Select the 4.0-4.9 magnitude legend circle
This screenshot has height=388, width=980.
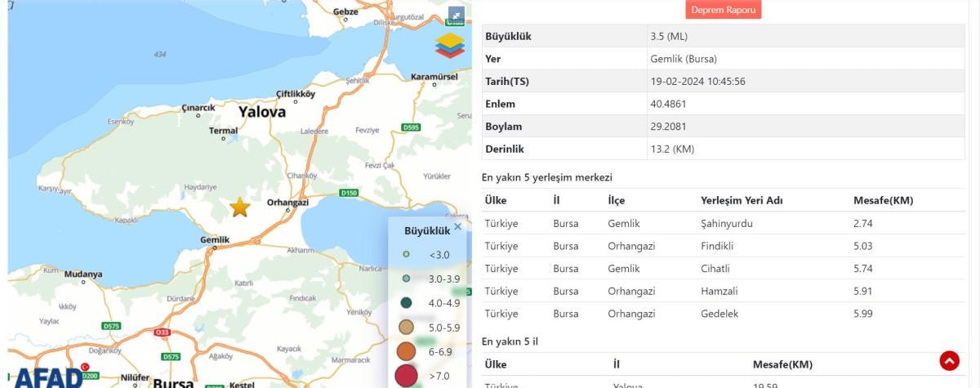406,302
